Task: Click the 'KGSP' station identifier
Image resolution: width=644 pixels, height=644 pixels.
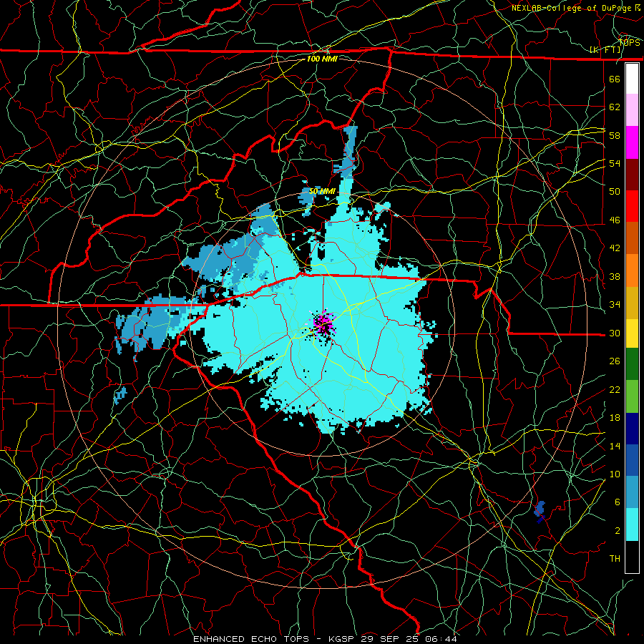Action: click(x=343, y=639)
